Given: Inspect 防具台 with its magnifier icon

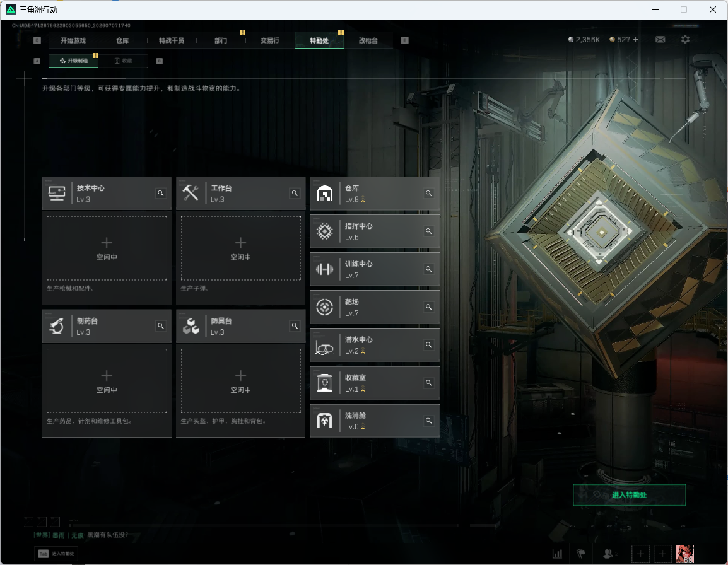Looking at the screenshot, I should [x=295, y=326].
